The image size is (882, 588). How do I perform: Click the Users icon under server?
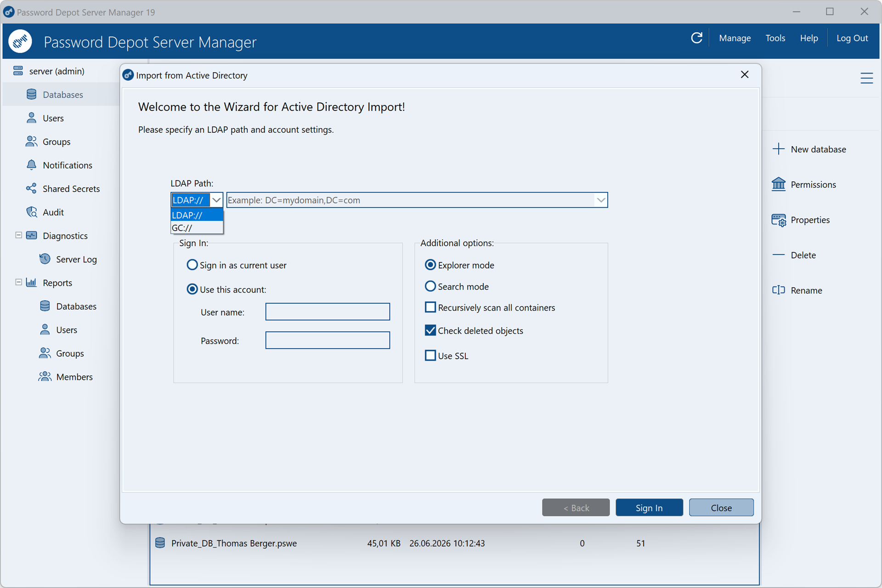tap(31, 118)
